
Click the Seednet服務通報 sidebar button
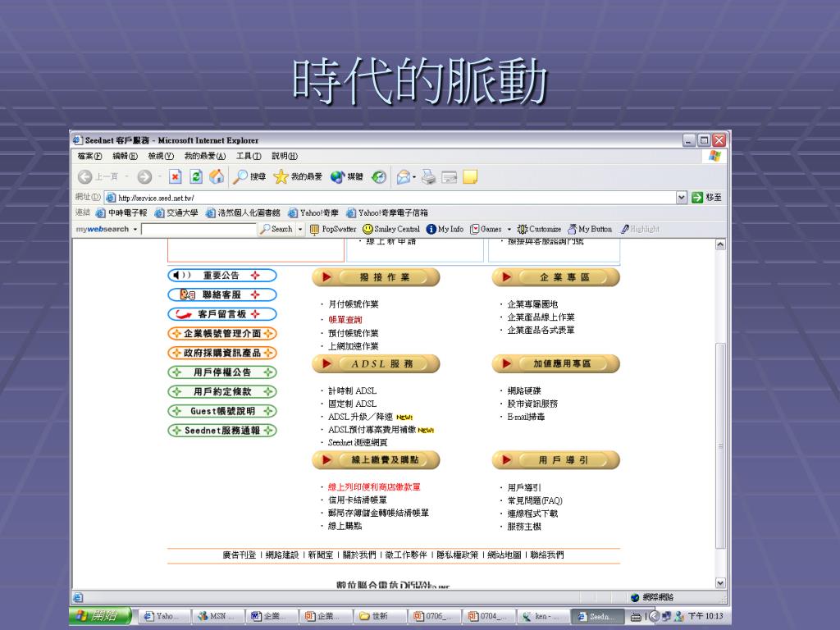(221, 430)
